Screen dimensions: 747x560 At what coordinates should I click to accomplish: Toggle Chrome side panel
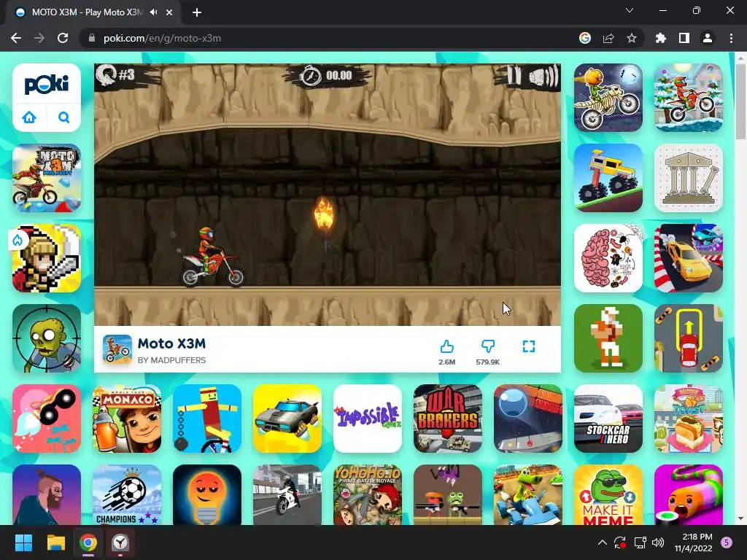[684, 38]
